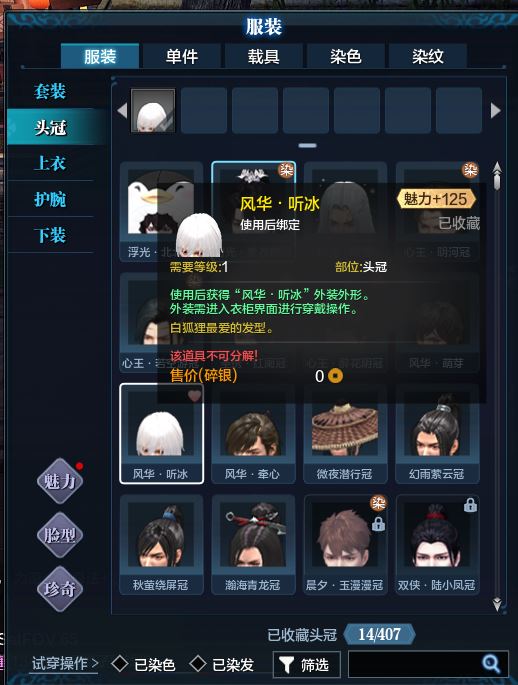The width and height of the screenshot is (518, 685).
Task: Click the lock icon on 双侠·陆小凤冠
Action: 470,505
